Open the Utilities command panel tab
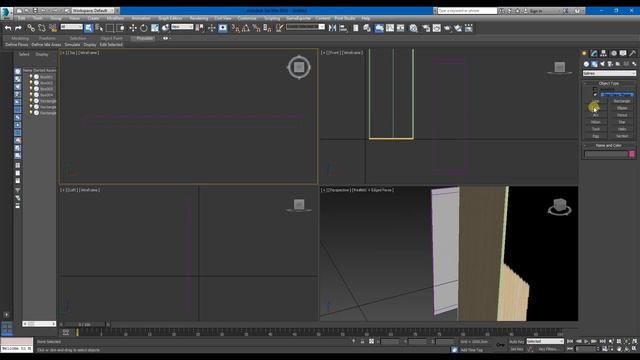Image resolution: width=640 pixels, height=360 pixels. click(x=632, y=53)
